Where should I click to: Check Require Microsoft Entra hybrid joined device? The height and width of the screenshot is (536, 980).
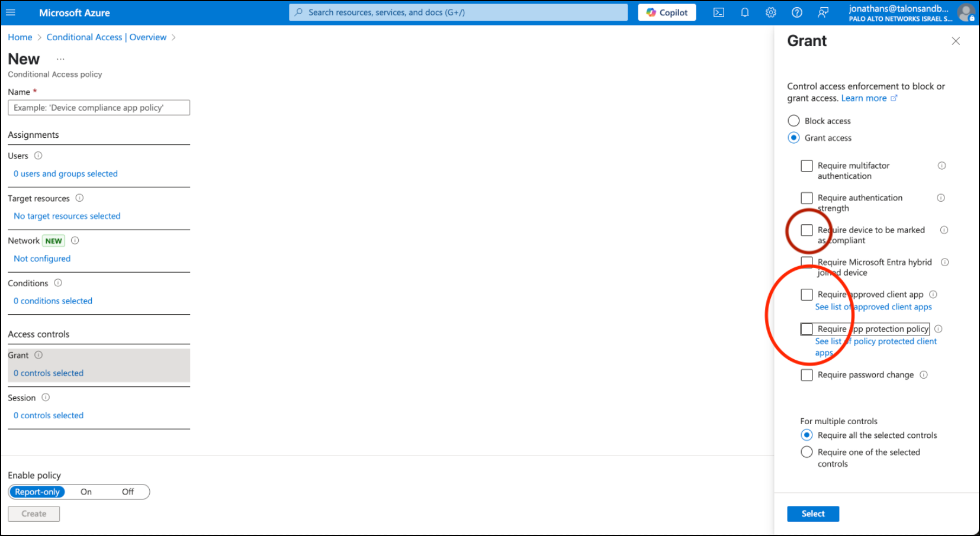[x=807, y=262]
